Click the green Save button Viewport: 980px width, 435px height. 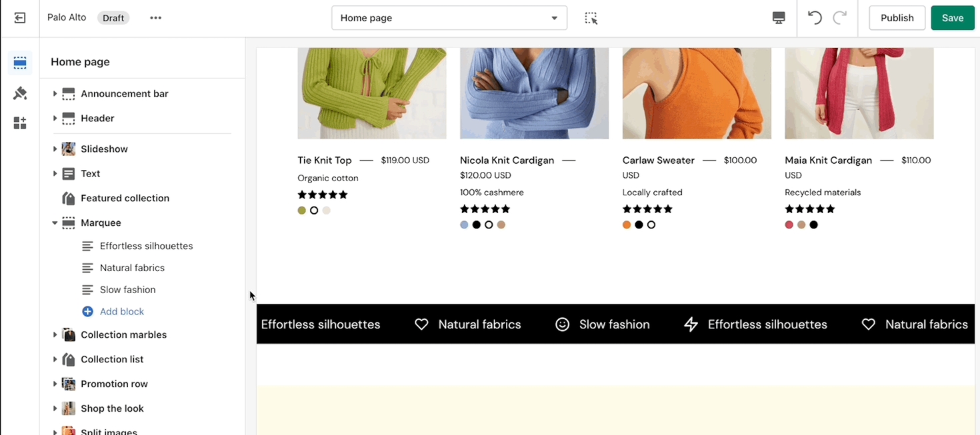pos(952,18)
